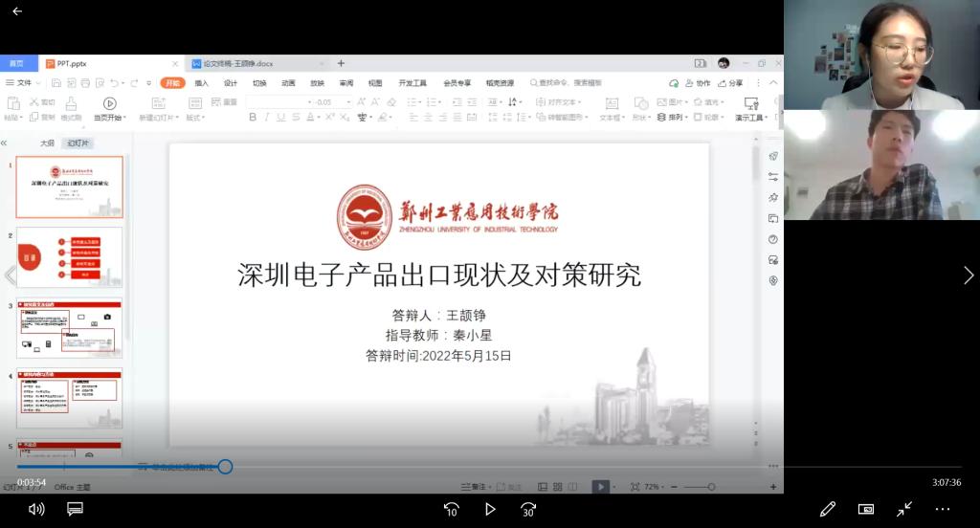
Task: Mute the video with the volume icon
Action: click(36, 509)
